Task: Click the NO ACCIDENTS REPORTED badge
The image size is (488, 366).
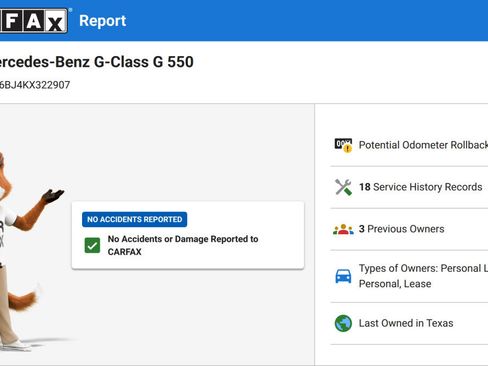Action: [134, 219]
